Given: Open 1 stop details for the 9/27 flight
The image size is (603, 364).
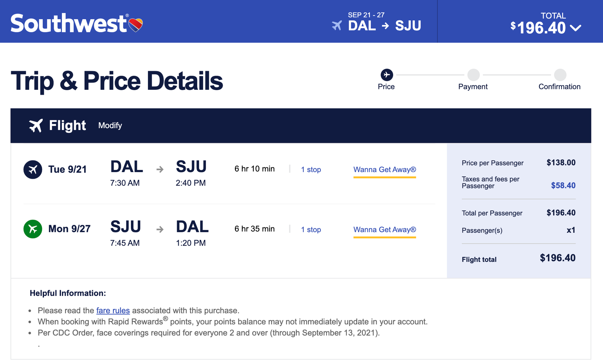Looking at the screenshot, I should click(x=311, y=230).
